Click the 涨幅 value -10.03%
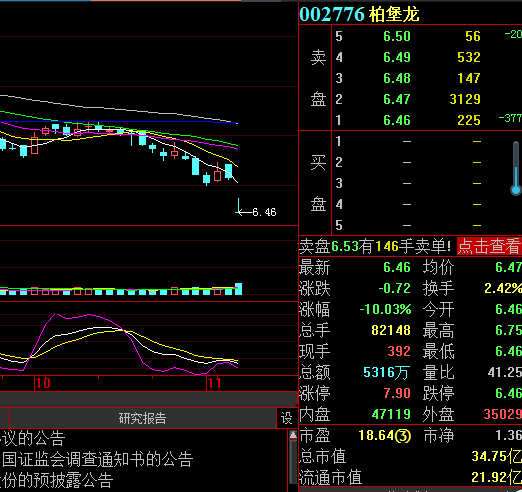 tap(385, 309)
